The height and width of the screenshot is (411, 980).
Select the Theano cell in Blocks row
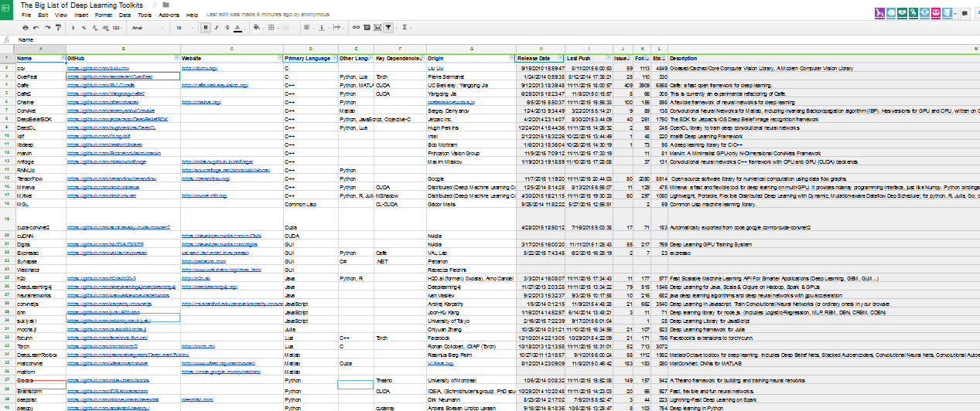pos(399,380)
